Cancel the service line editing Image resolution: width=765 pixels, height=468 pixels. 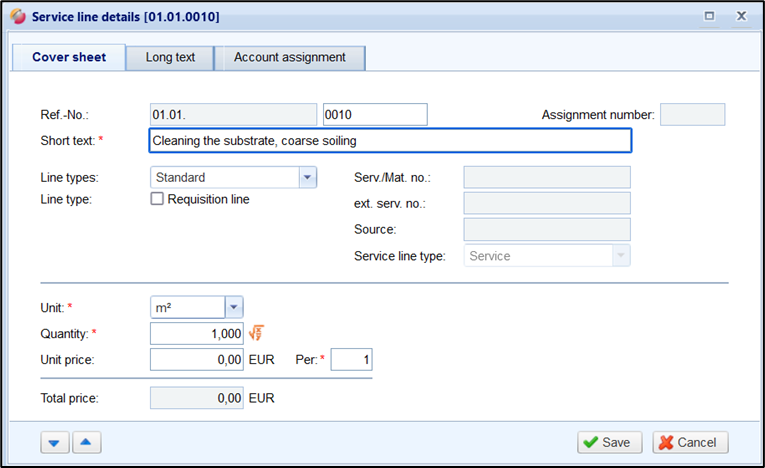coord(690,442)
